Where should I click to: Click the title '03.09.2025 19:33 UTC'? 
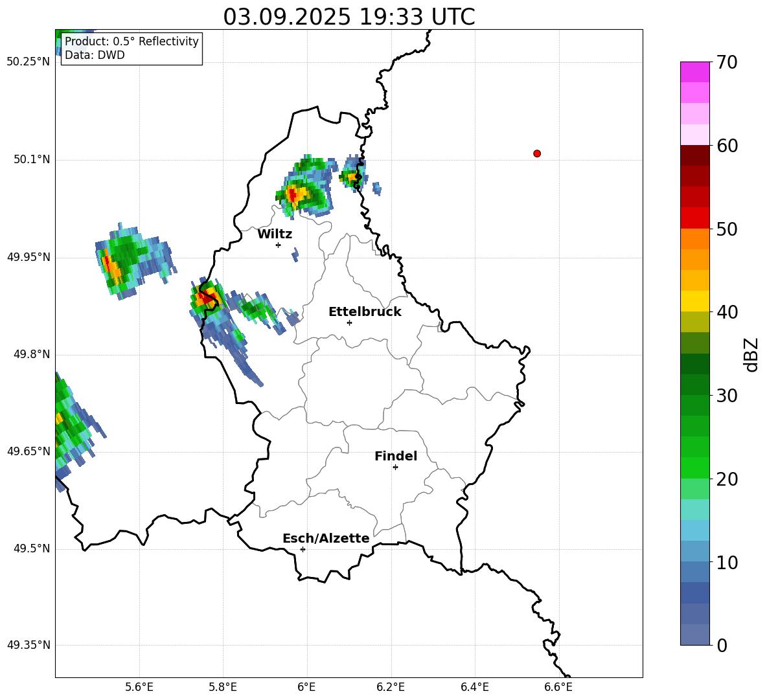pos(349,17)
